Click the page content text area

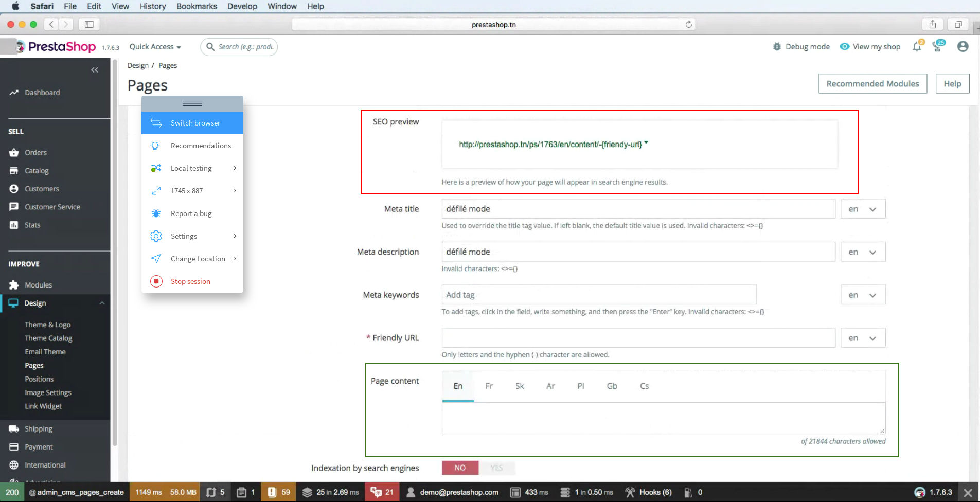tap(664, 418)
